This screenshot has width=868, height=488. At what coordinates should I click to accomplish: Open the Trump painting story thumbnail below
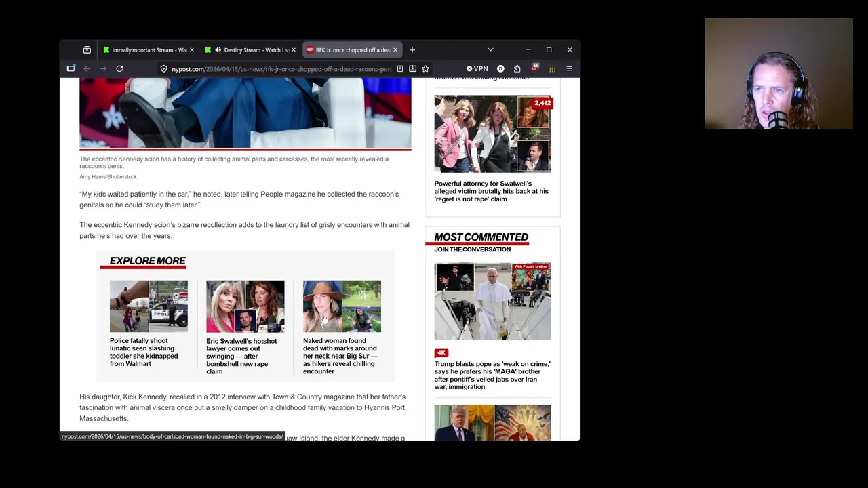pyautogui.click(x=492, y=423)
